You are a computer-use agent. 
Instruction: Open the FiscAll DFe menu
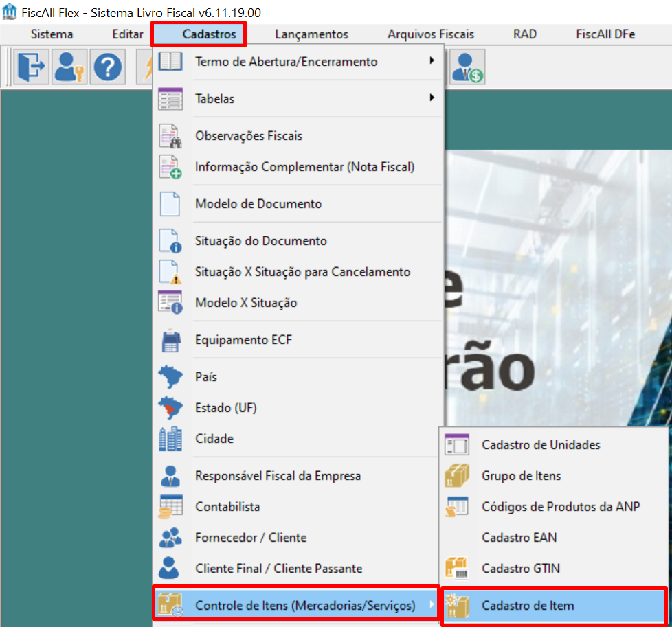[x=605, y=34]
